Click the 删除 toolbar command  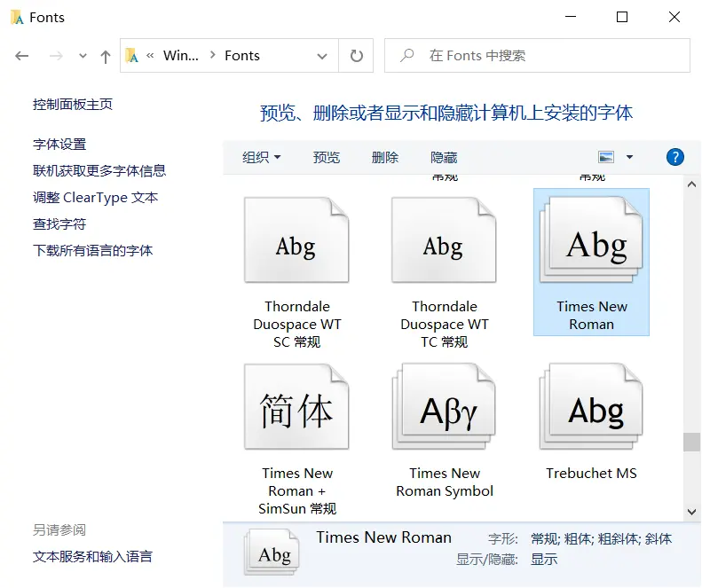[x=385, y=157]
